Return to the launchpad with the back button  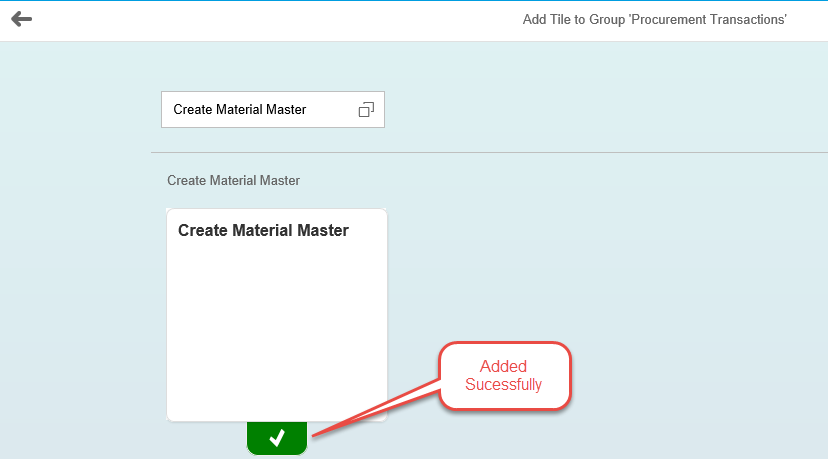click(x=22, y=19)
